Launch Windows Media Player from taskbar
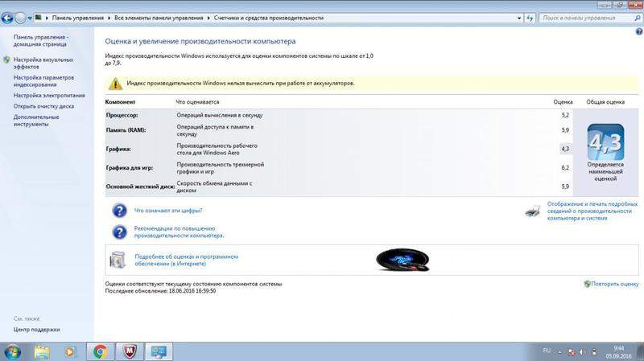This screenshot has height=361, width=644. tap(69, 352)
